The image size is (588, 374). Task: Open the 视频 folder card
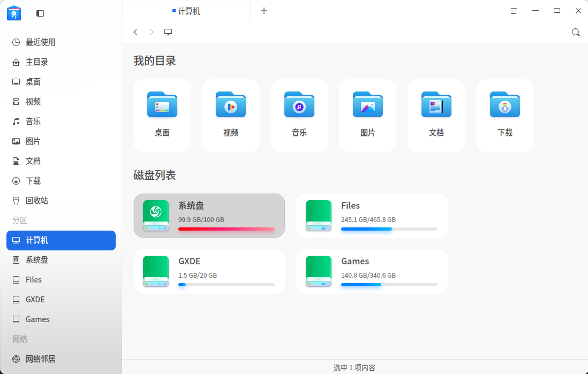tap(231, 116)
